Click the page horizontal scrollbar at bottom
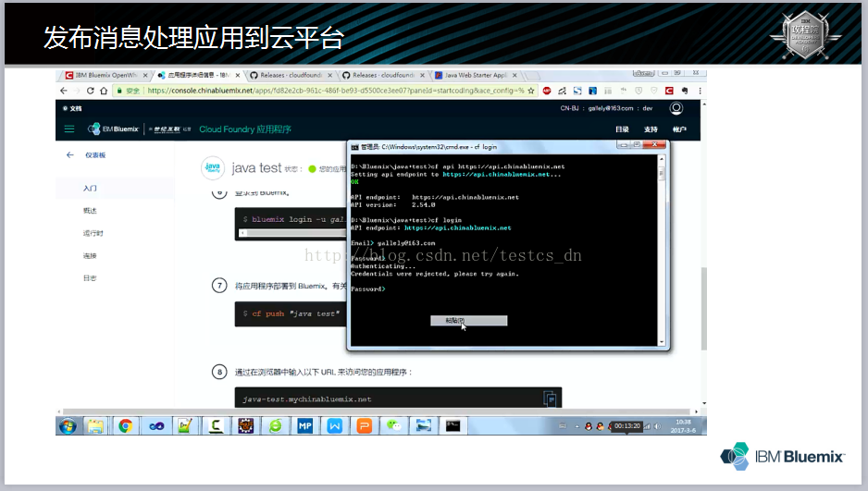Viewport: 868px width, 491px height. [377, 411]
